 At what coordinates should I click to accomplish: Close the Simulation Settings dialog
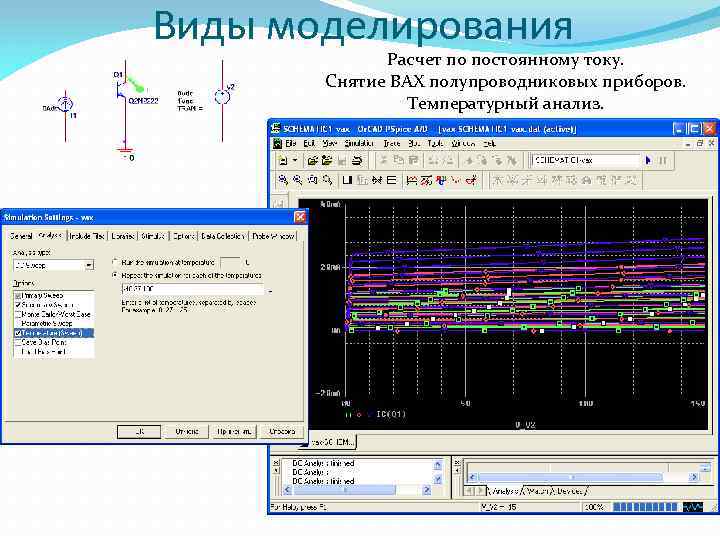click(300, 217)
